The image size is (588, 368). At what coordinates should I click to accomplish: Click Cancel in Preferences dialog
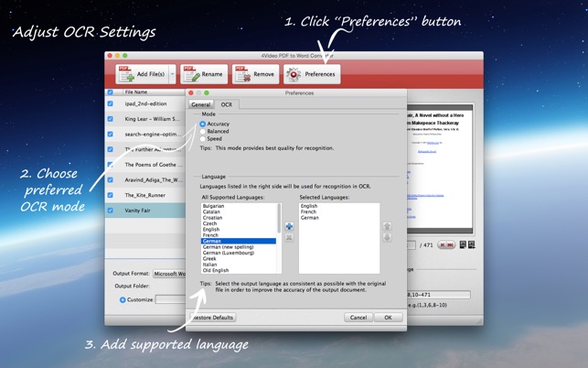click(x=358, y=318)
